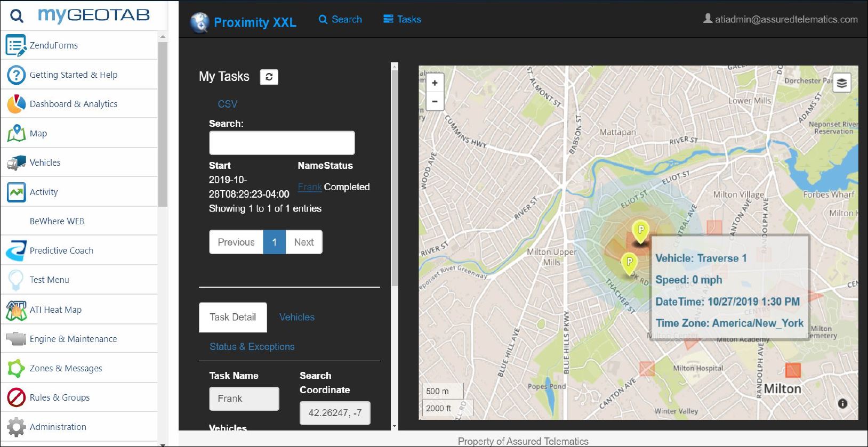Click the MyGeotab search magnifier icon
Image resolution: width=868 pixels, height=447 pixels.
click(17, 16)
